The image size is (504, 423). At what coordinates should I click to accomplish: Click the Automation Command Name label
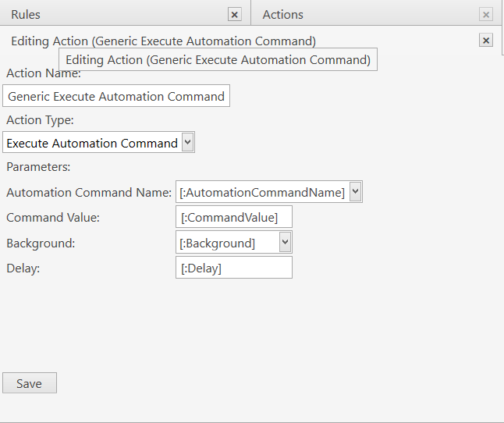tap(89, 192)
